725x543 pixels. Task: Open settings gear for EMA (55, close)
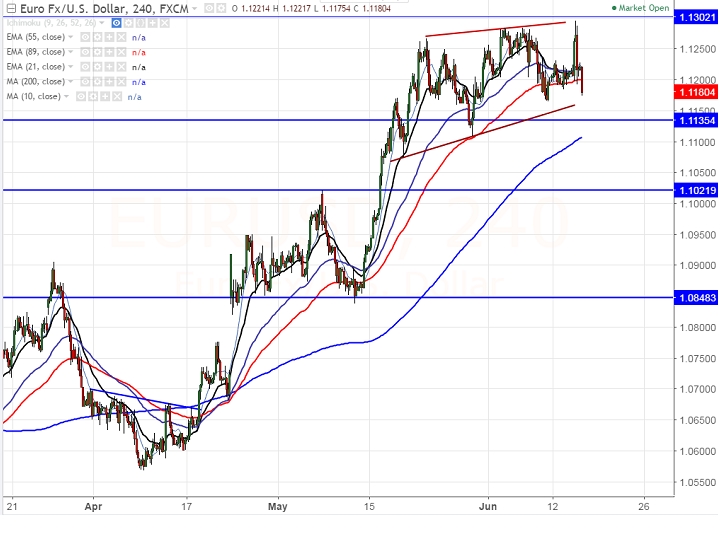[97, 37]
